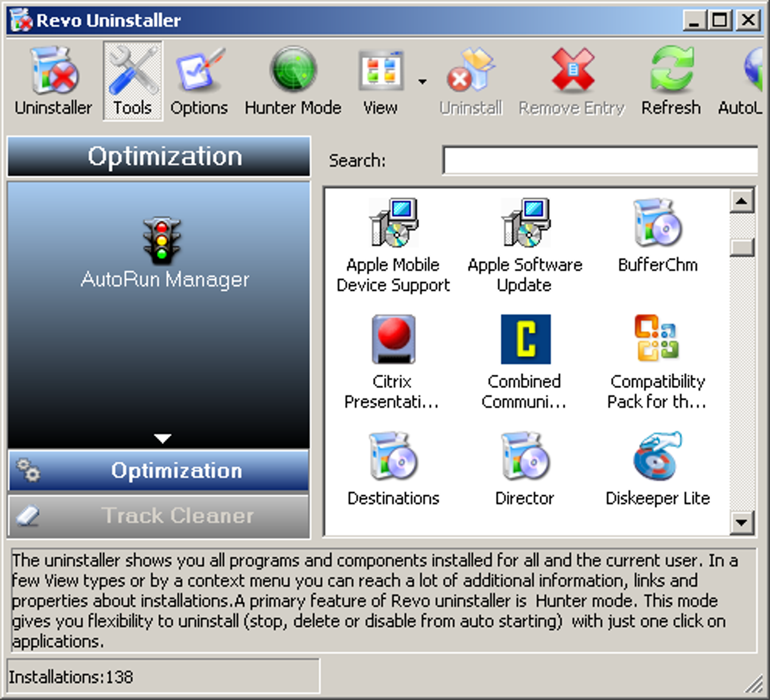Click the Optimization panel header
This screenshot has height=700, width=770.
point(159,156)
